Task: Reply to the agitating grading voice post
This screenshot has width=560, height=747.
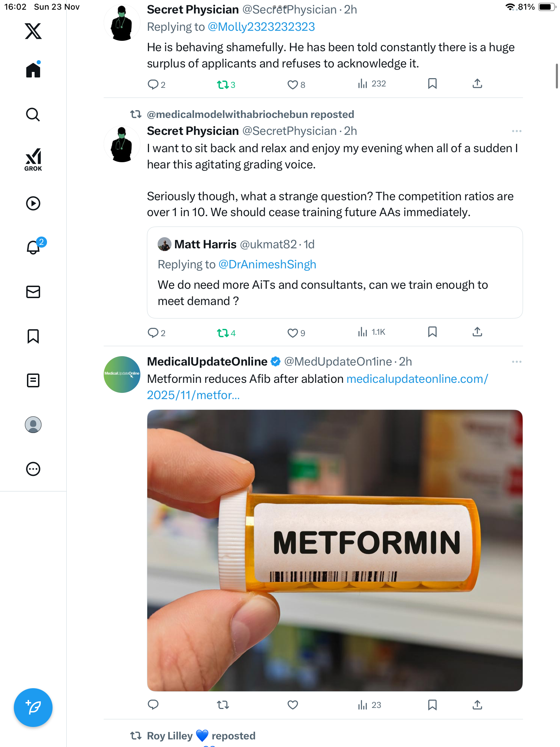Action: pos(153,333)
